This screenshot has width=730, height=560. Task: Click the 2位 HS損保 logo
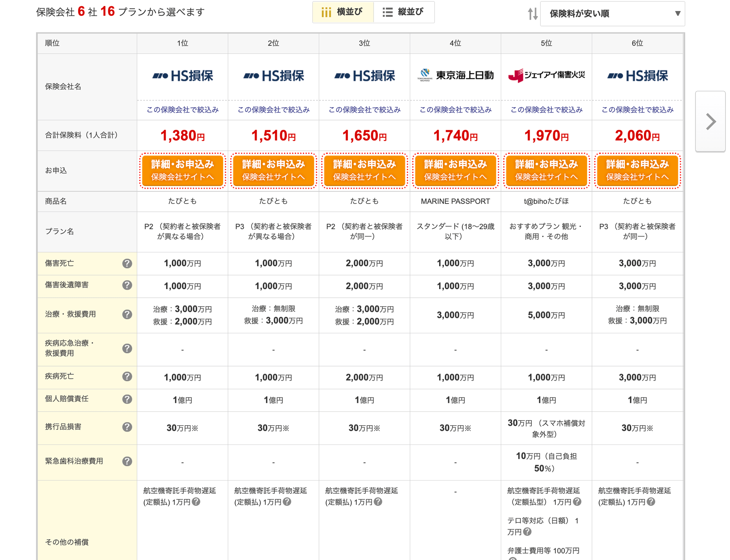[273, 76]
